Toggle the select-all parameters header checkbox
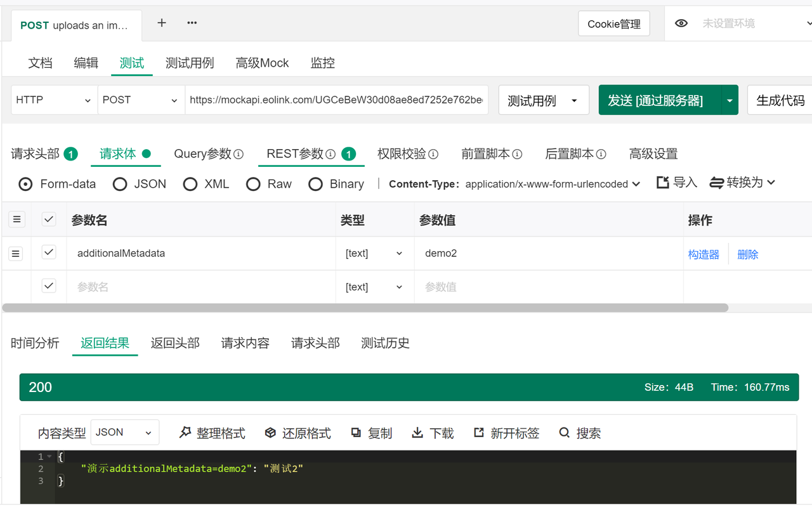812x510 pixels. coord(49,219)
